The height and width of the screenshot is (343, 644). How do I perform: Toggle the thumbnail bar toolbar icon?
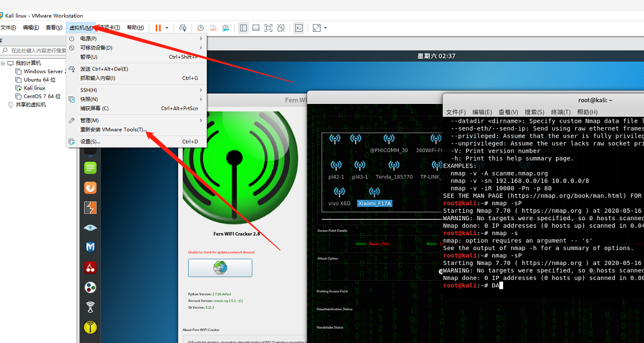(x=256, y=28)
